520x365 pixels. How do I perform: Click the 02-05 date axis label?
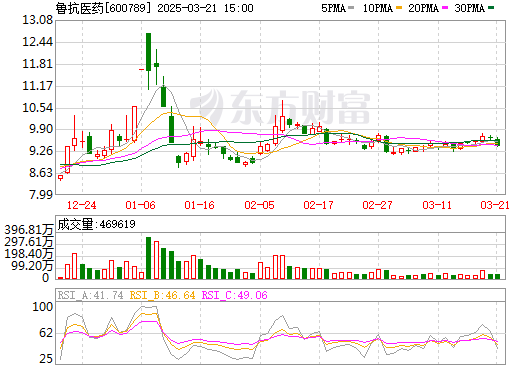coord(259,205)
